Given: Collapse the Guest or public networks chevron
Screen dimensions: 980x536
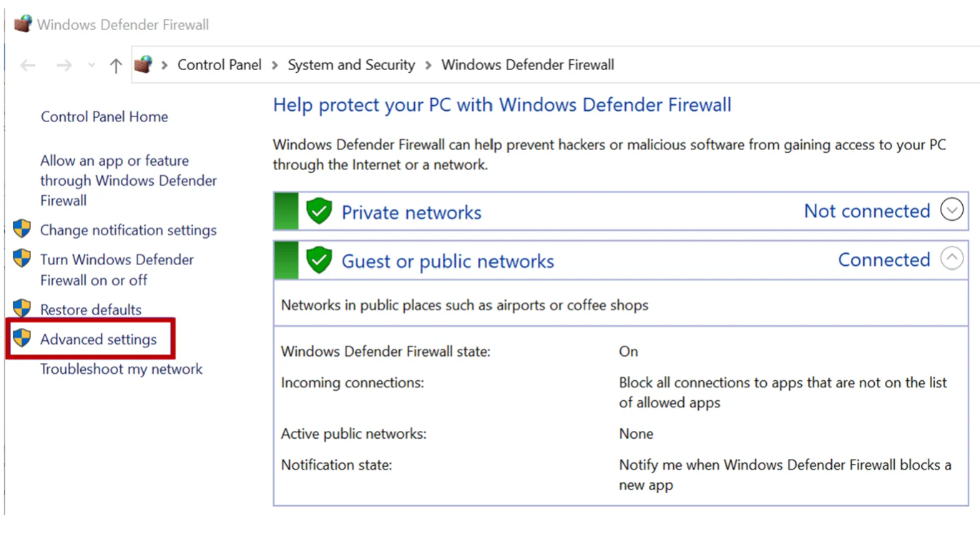Looking at the screenshot, I should [952, 258].
